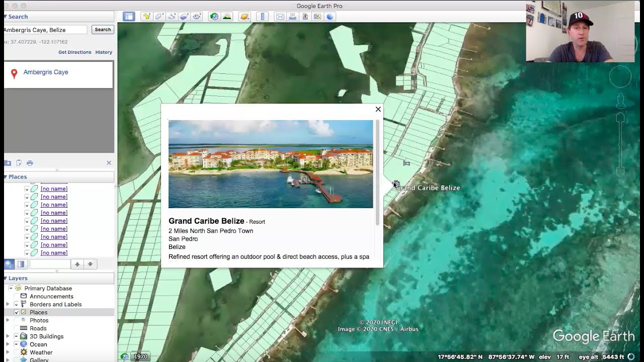Click the find next down arrow
Image resolution: width=644 pixels, height=362 pixels.
click(x=90, y=264)
